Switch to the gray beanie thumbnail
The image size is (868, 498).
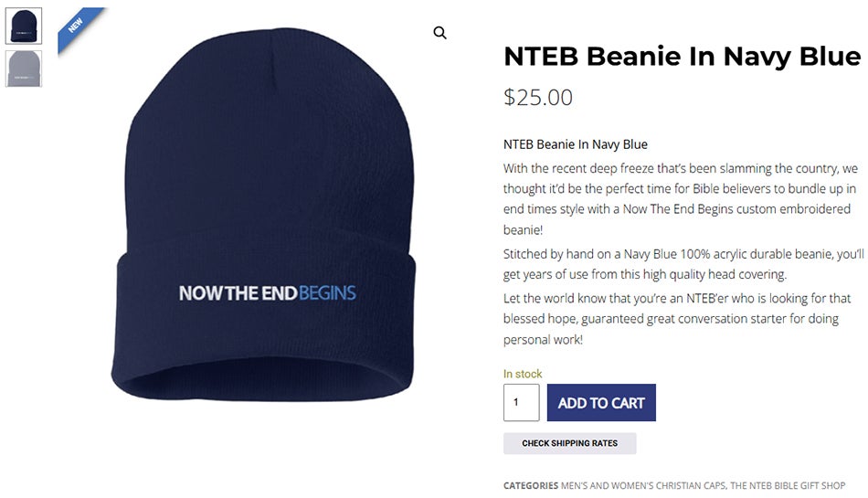[23, 69]
